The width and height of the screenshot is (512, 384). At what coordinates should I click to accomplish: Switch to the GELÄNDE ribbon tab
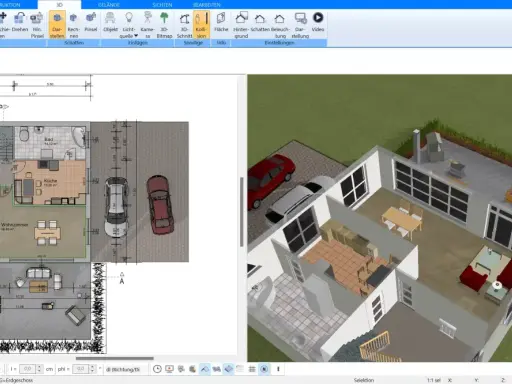pyautogui.click(x=109, y=5)
